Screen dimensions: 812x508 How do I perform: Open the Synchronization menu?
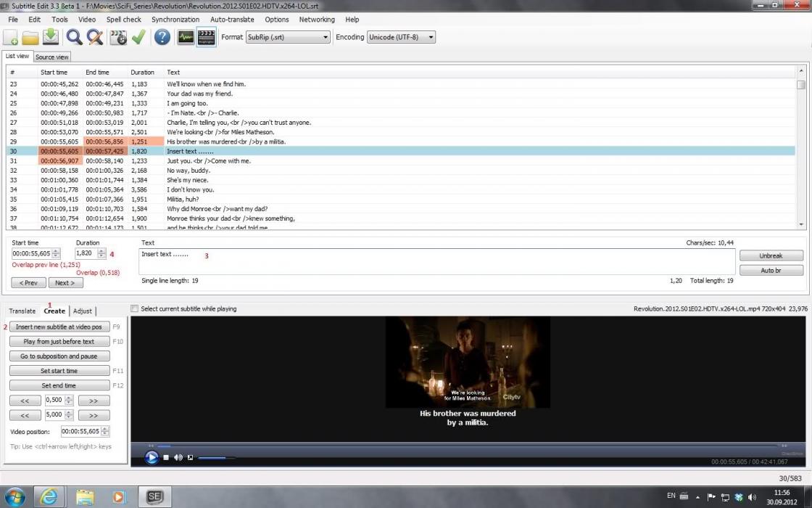(x=175, y=20)
